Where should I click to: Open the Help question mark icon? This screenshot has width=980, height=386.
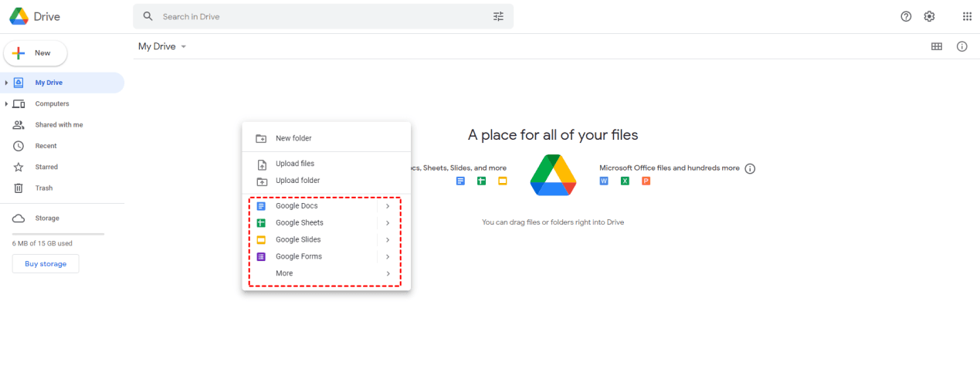pyautogui.click(x=906, y=16)
